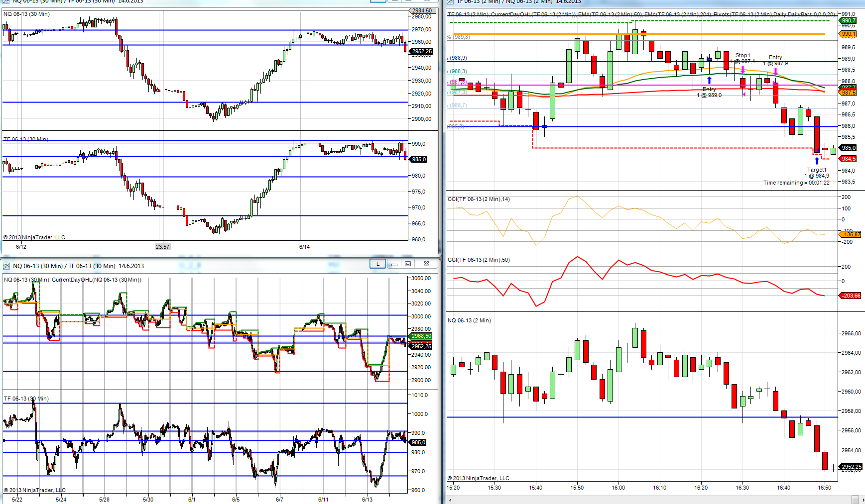Click the -203,66 CCI value marker

[851, 296]
